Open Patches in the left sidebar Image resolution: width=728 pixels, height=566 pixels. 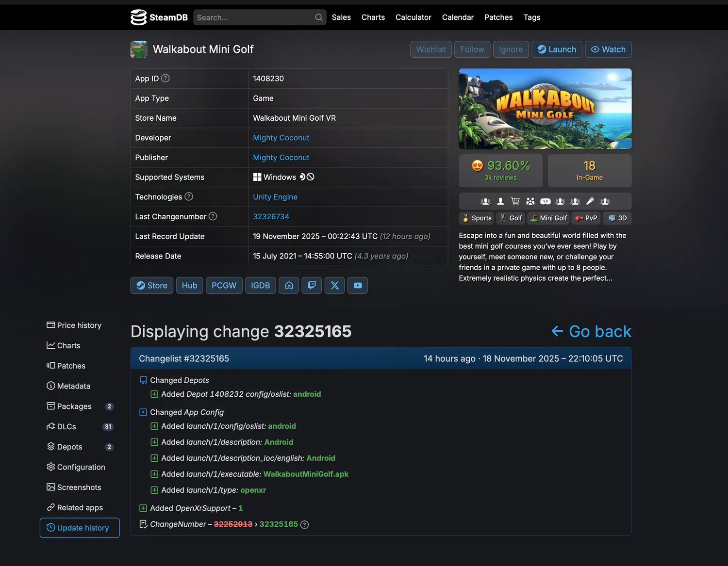pos(80,366)
